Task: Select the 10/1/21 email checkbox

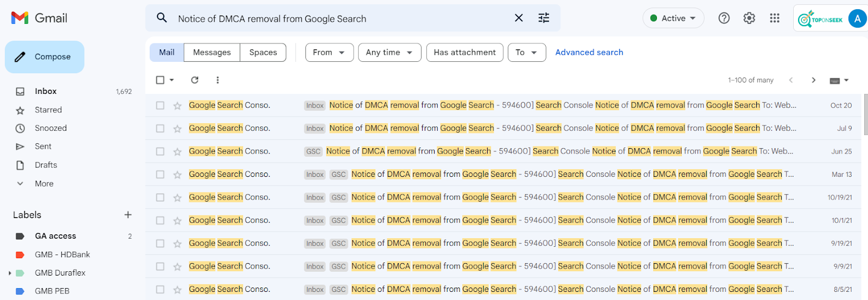Action: pos(160,220)
